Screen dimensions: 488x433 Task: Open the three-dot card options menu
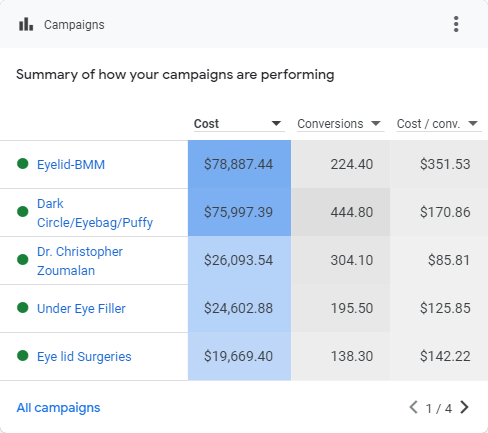456,24
